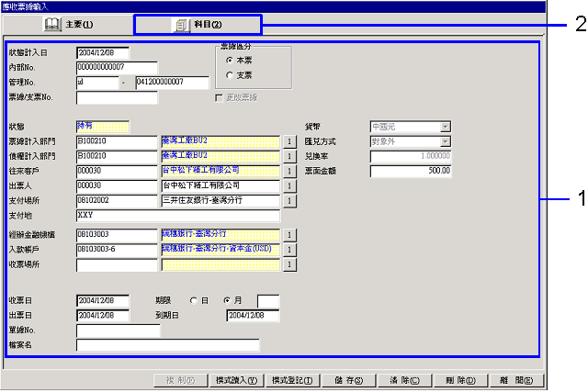Toggle the 更改票據 checkbox

pos(218,97)
